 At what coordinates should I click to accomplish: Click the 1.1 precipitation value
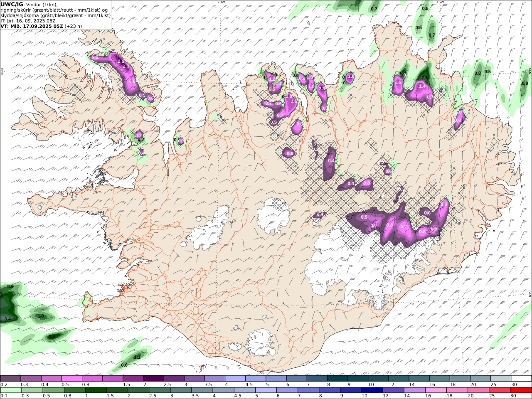[137, 357]
